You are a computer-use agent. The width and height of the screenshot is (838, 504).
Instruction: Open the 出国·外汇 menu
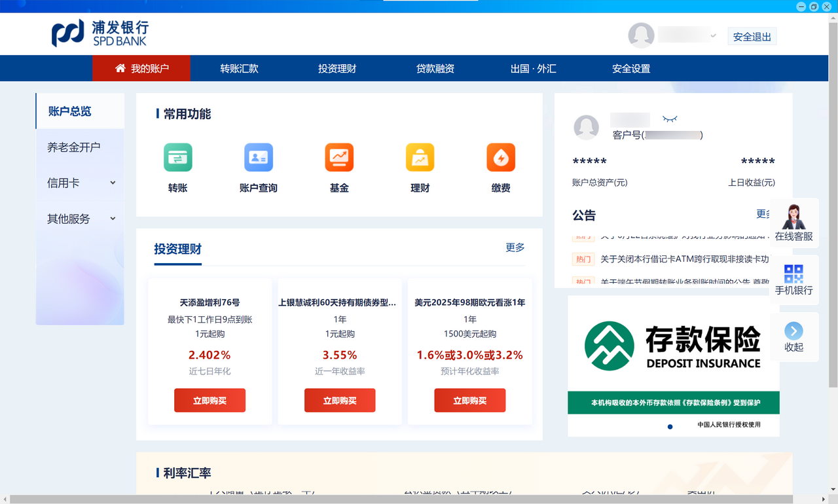[x=533, y=68]
